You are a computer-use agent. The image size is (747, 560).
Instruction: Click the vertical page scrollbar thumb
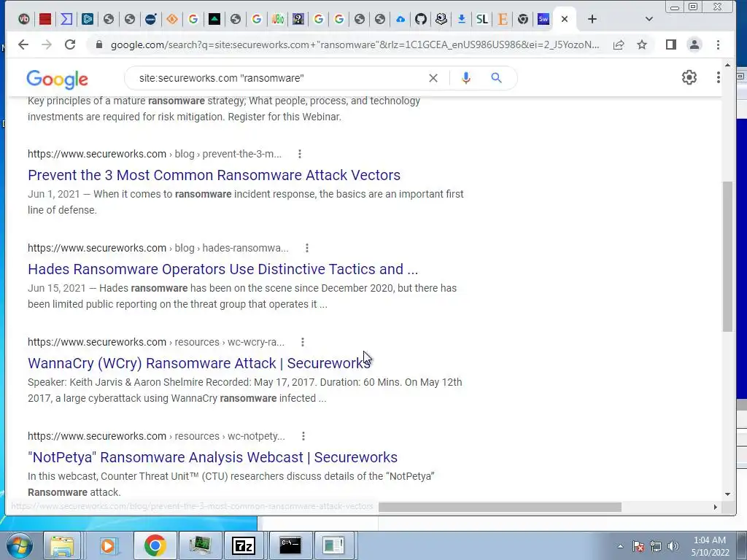(x=727, y=256)
